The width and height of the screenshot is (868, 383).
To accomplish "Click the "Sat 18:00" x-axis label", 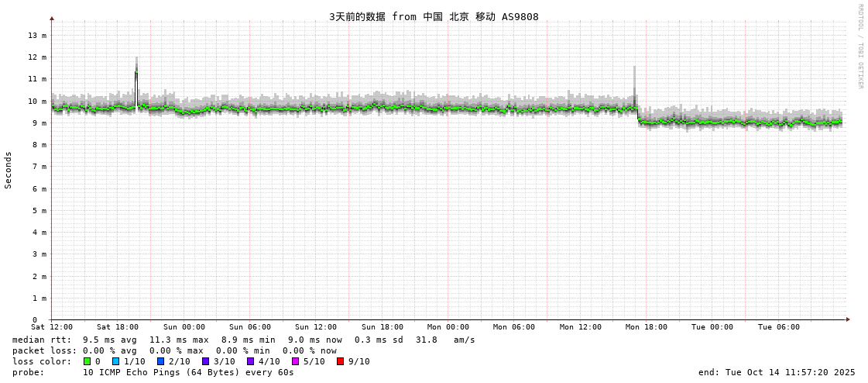I will click(x=118, y=327).
